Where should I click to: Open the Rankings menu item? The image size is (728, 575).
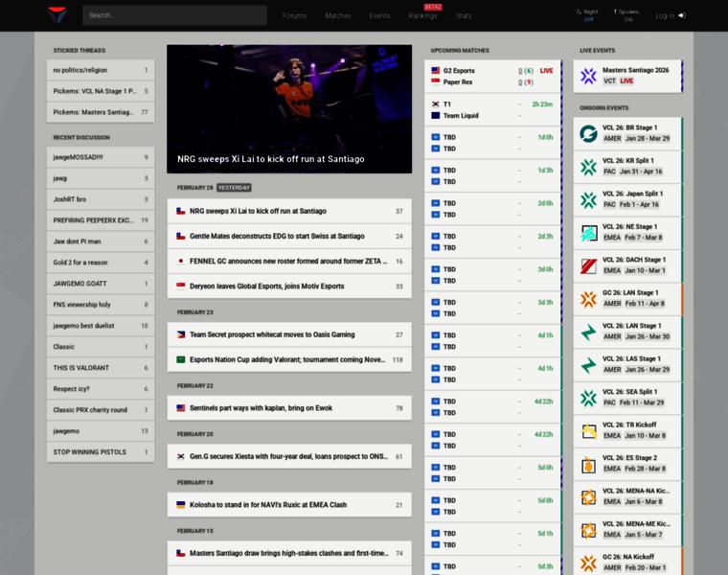click(x=423, y=15)
